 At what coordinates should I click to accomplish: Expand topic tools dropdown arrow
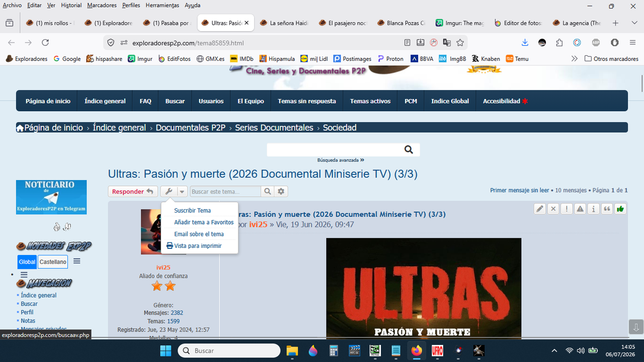point(182,192)
